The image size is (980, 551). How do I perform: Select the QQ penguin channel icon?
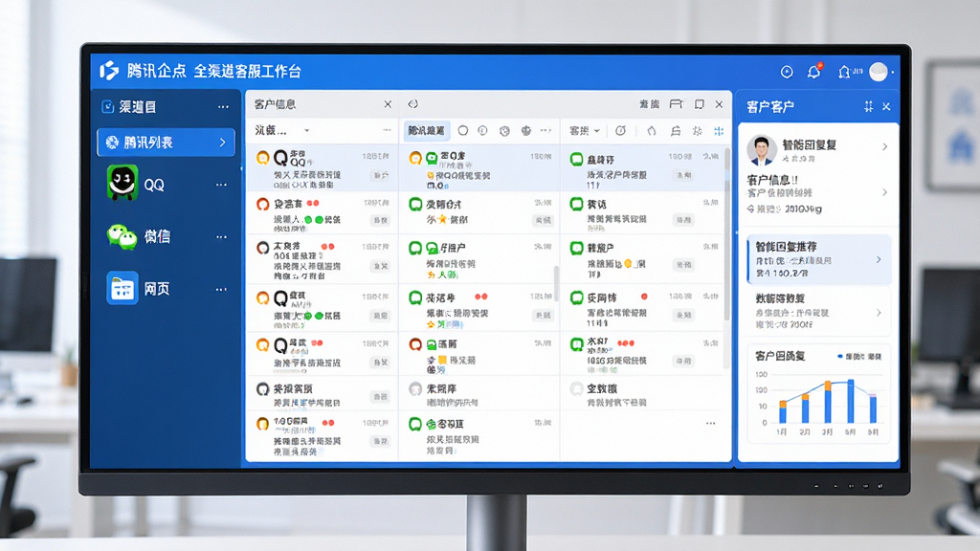(x=122, y=183)
